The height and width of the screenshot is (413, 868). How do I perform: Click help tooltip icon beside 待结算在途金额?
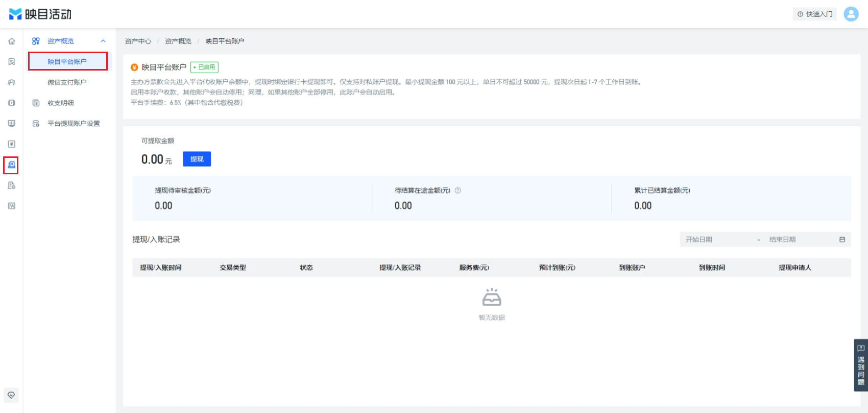(x=457, y=190)
